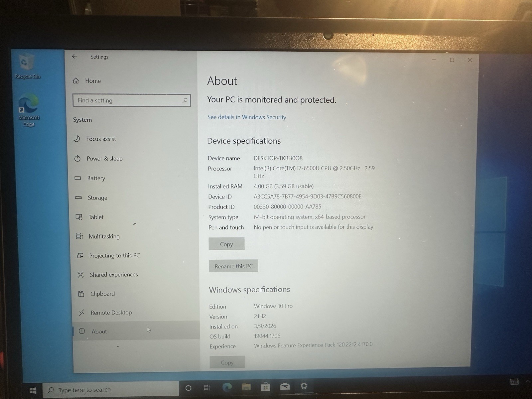This screenshot has width=532, height=399.
Task: Select the About page in sidebar
Action: (136, 331)
